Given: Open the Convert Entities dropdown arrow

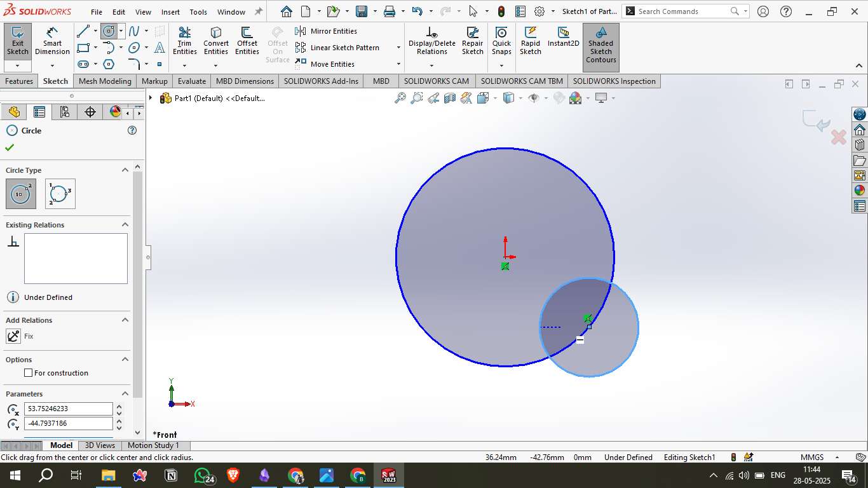Looking at the screenshot, I should click(x=216, y=65).
